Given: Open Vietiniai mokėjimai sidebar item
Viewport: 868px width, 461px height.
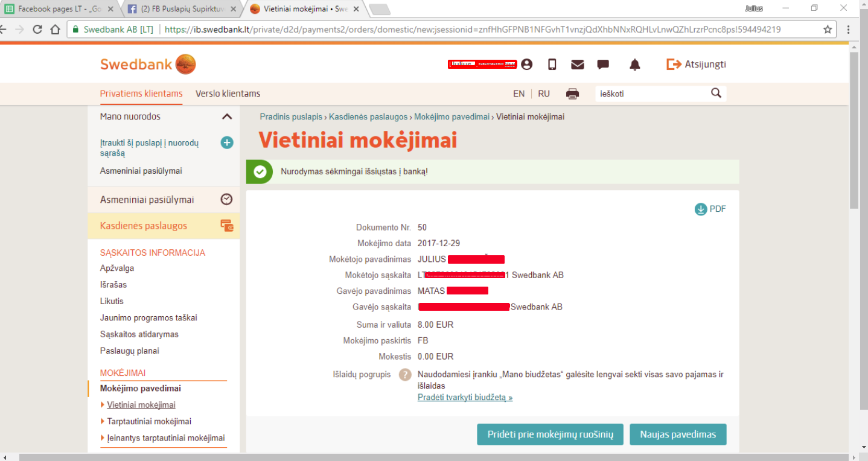Looking at the screenshot, I should [141, 405].
